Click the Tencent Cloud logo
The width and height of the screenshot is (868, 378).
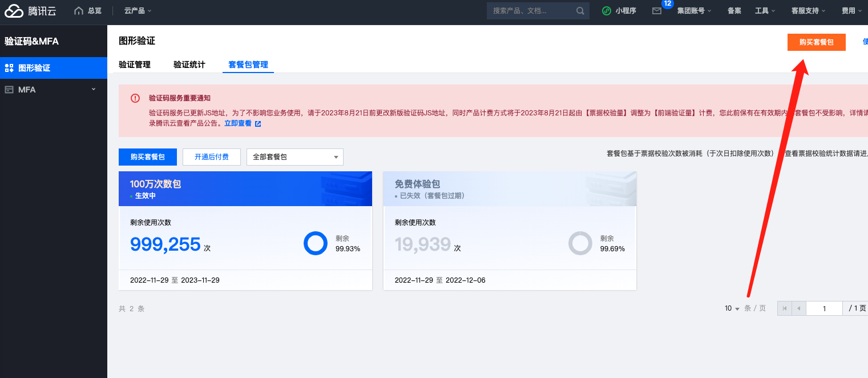tap(31, 10)
